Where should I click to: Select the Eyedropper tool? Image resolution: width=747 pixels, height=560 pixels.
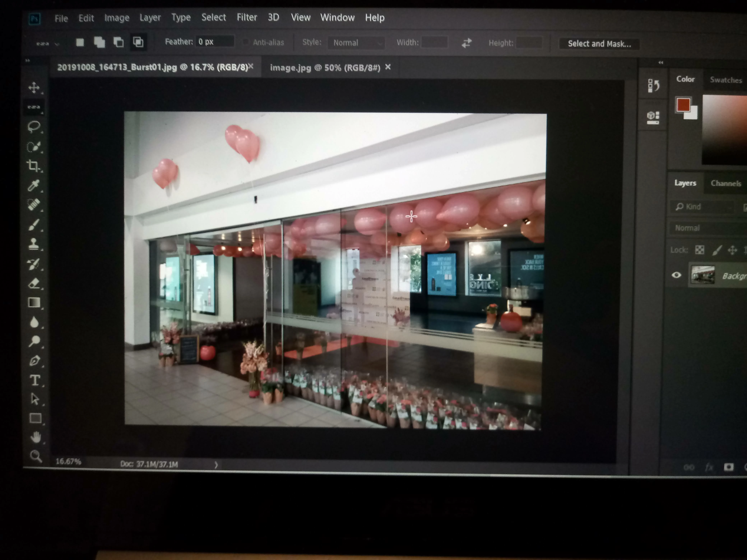(34, 185)
